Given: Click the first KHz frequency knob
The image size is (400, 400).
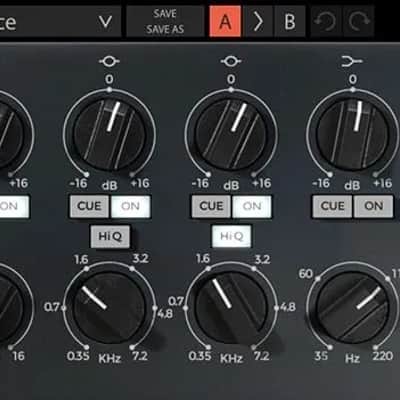Looking at the screenshot, I should pyautogui.click(x=109, y=308).
